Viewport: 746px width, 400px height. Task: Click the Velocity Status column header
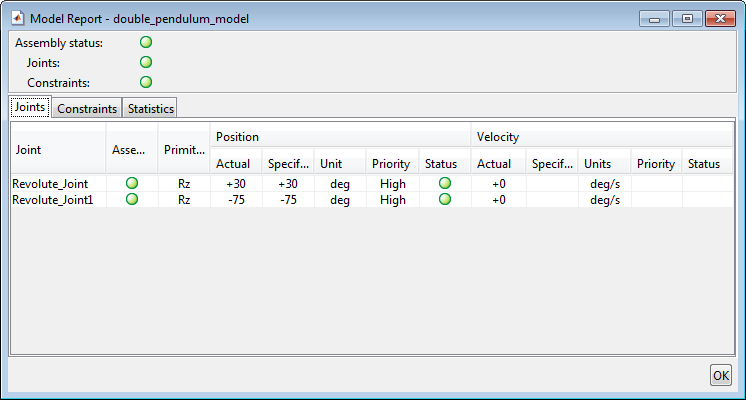[707, 164]
